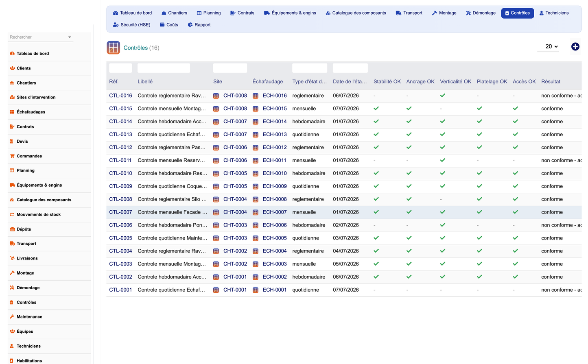Open Transport in the sidebar
The width and height of the screenshot is (588, 364).
point(26,244)
